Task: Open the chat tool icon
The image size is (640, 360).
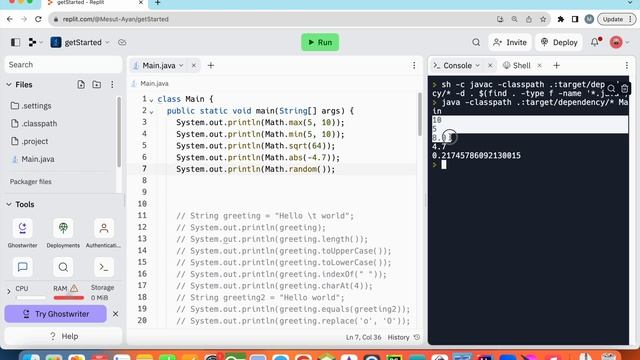Action: [22, 267]
